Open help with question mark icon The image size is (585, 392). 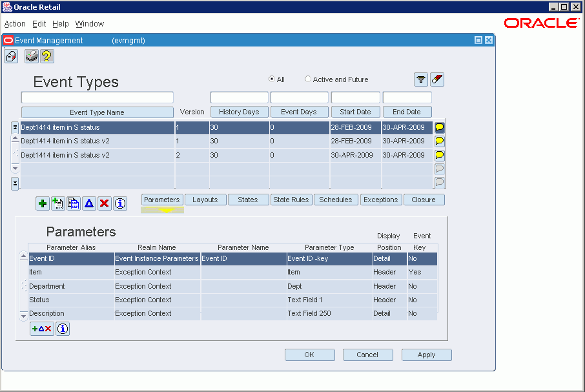(x=47, y=57)
